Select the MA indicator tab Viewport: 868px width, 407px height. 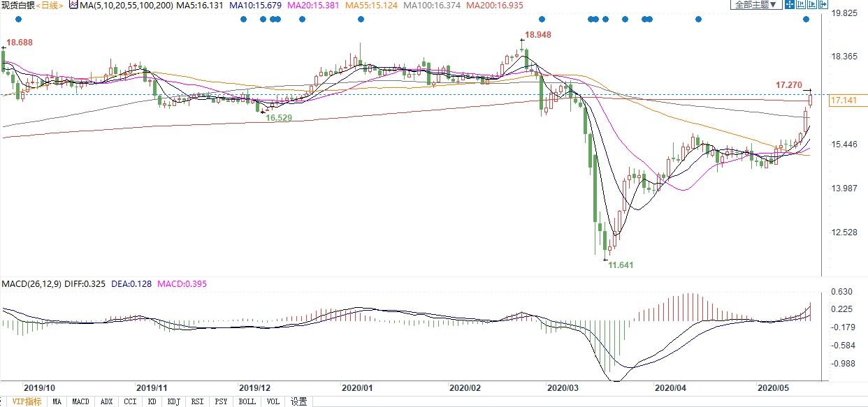click(x=57, y=401)
